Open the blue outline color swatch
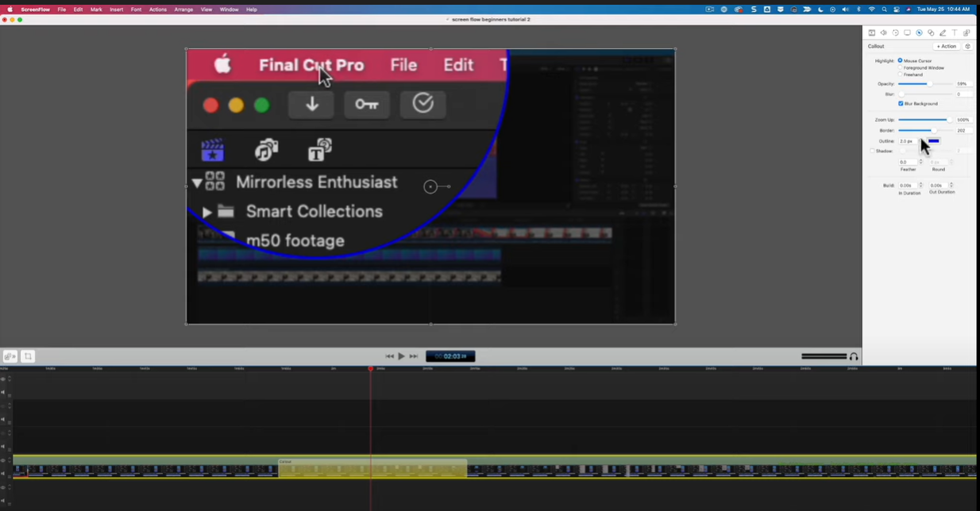The width and height of the screenshot is (980, 511). (934, 141)
